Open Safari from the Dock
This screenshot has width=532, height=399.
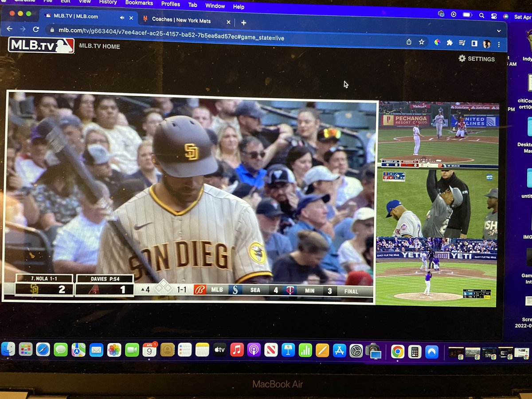click(43, 349)
